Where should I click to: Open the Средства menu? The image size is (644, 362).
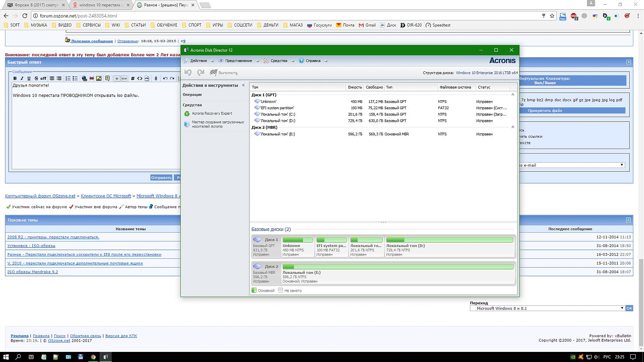tap(279, 61)
